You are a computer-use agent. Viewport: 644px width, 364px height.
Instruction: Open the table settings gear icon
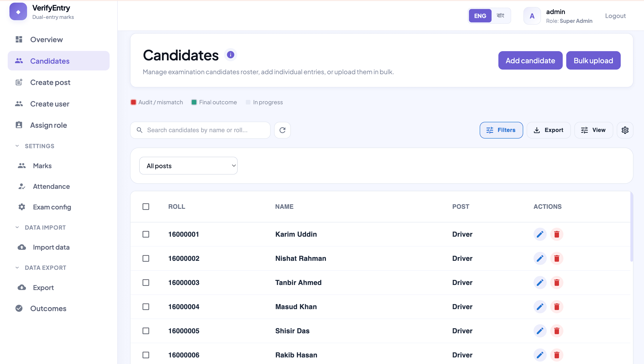click(x=625, y=130)
